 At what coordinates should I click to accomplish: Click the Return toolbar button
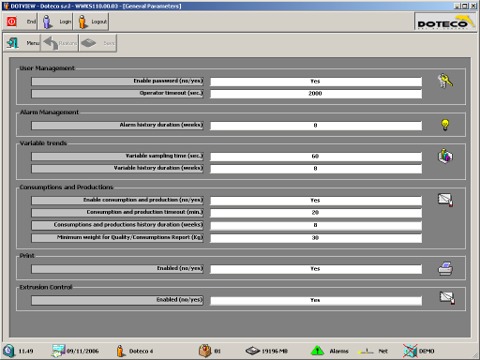tap(60, 43)
